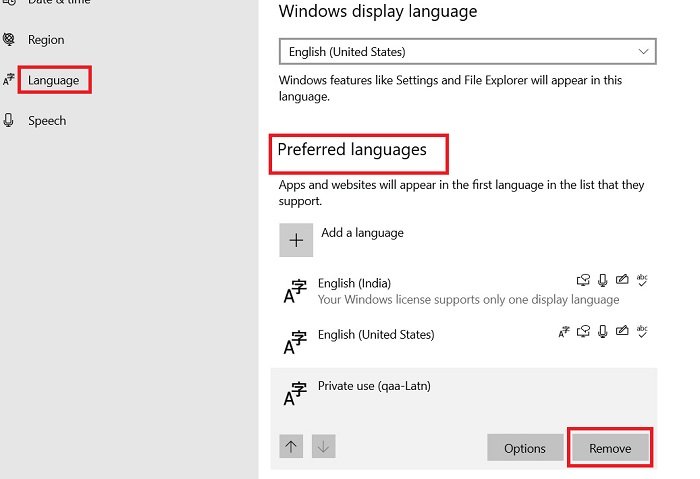
Task: Open the Region settings page
Action: (x=46, y=40)
